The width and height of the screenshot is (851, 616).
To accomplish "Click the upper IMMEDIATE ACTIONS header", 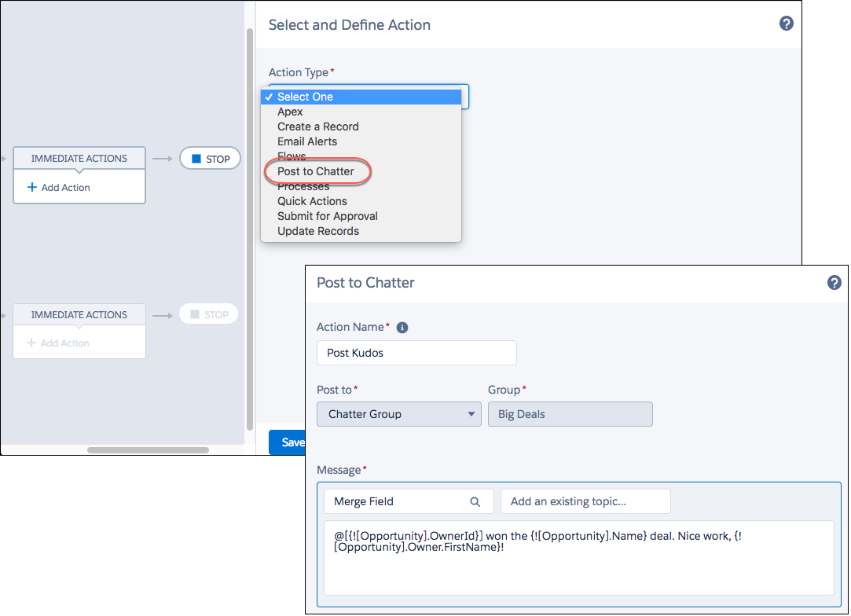I will 79,159.
